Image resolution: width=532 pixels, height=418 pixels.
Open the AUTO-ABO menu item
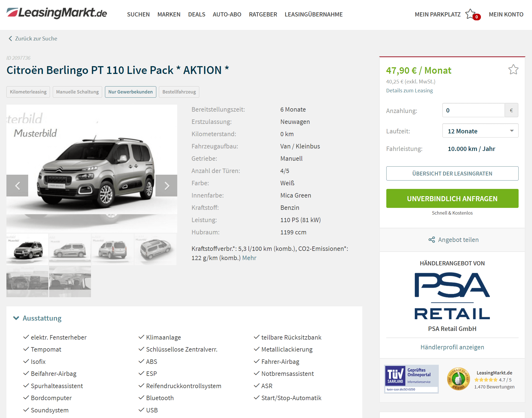tap(227, 15)
